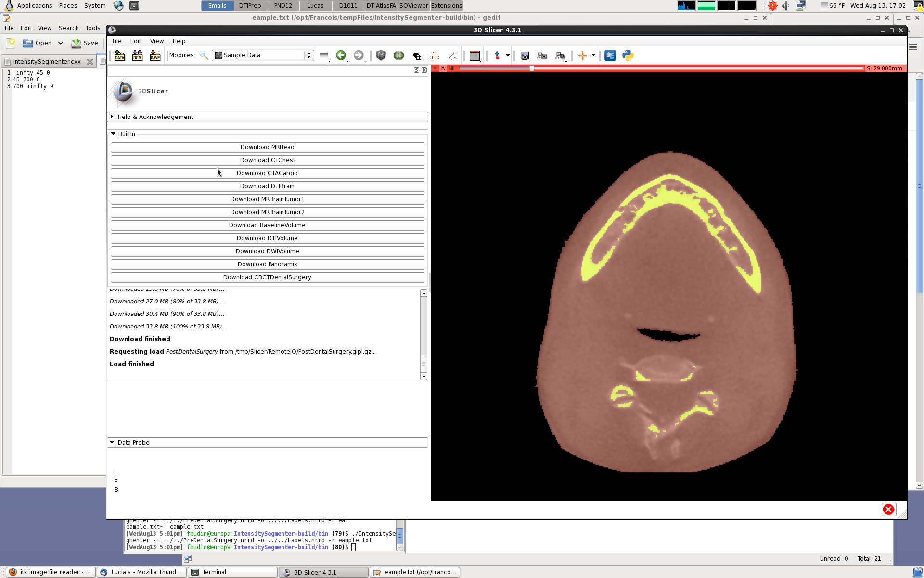Image resolution: width=924 pixels, height=578 pixels.
Task: Open the Volumes module cube icon
Action: 381,55
